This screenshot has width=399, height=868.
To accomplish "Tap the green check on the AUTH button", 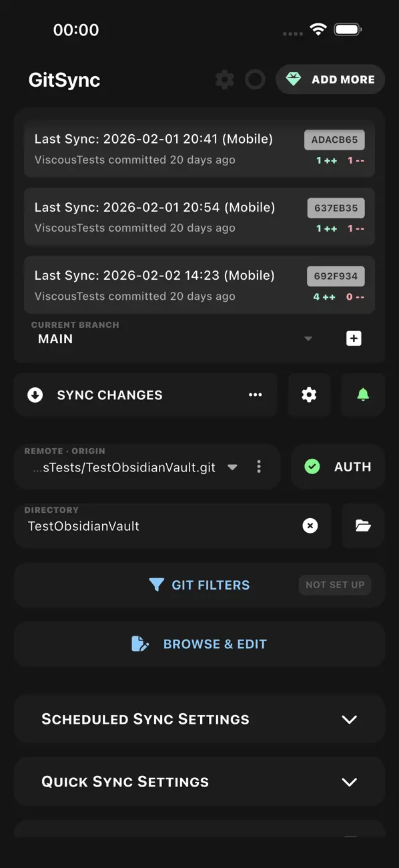I will (x=312, y=467).
